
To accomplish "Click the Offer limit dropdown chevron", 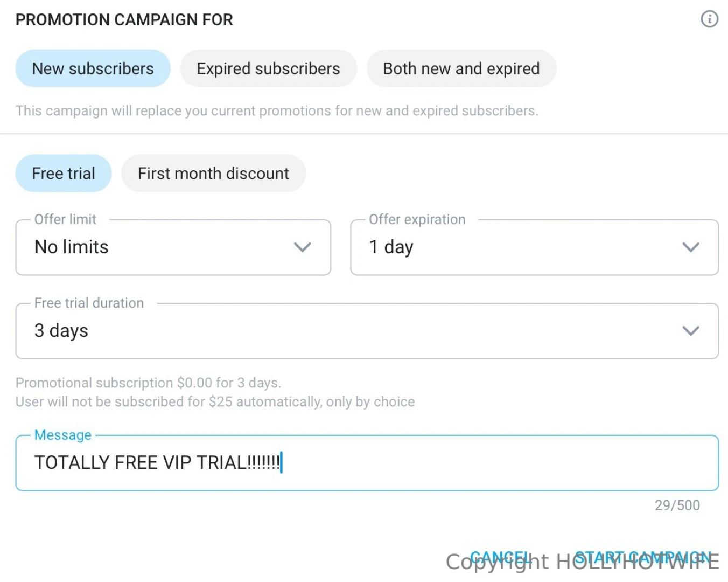I will [303, 247].
